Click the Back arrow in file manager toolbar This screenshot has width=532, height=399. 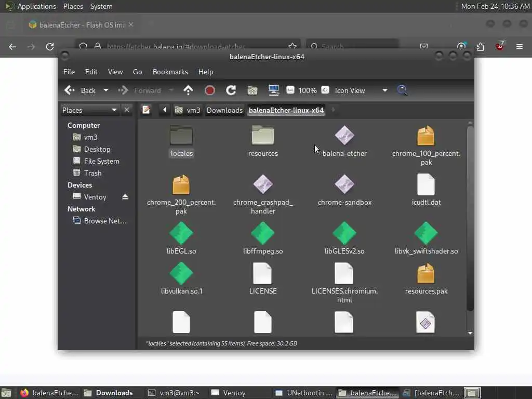pyautogui.click(x=80, y=90)
